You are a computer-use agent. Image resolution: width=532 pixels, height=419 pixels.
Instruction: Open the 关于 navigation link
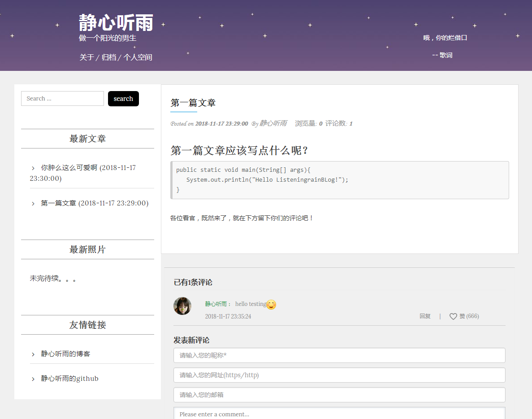click(x=87, y=57)
